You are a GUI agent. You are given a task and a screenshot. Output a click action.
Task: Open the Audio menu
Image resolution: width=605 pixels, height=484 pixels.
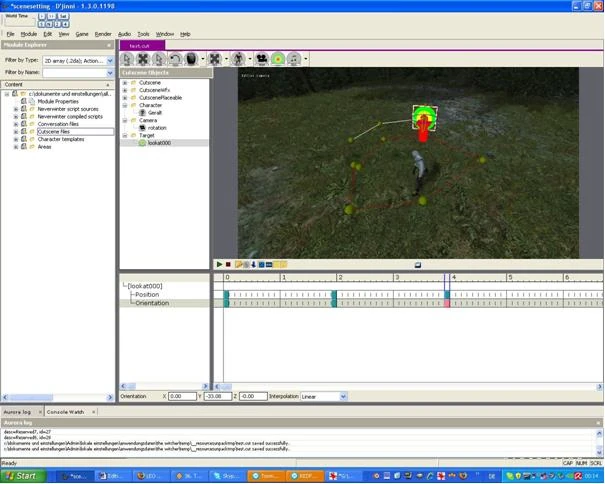[124, 34]
